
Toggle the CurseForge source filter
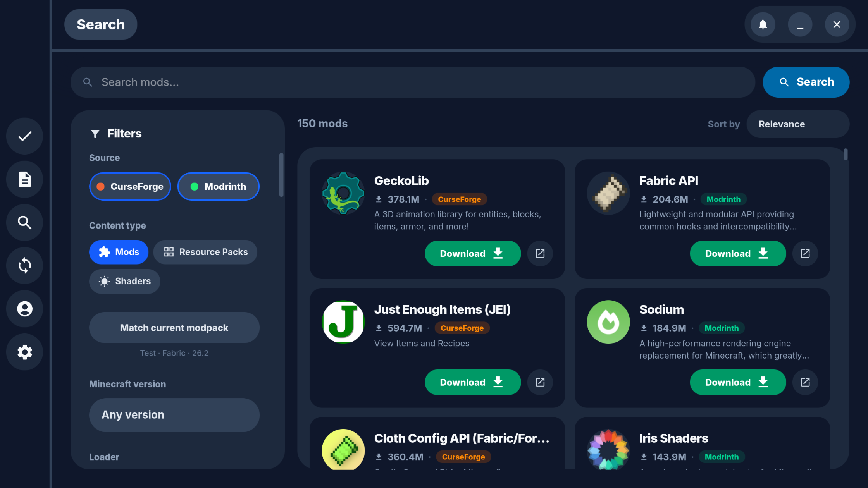click(x=130, y=186)
